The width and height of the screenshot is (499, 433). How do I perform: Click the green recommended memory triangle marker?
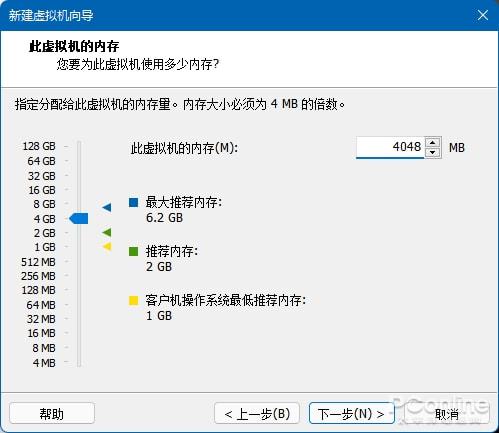pyautogui.click(x=107, y=232)
